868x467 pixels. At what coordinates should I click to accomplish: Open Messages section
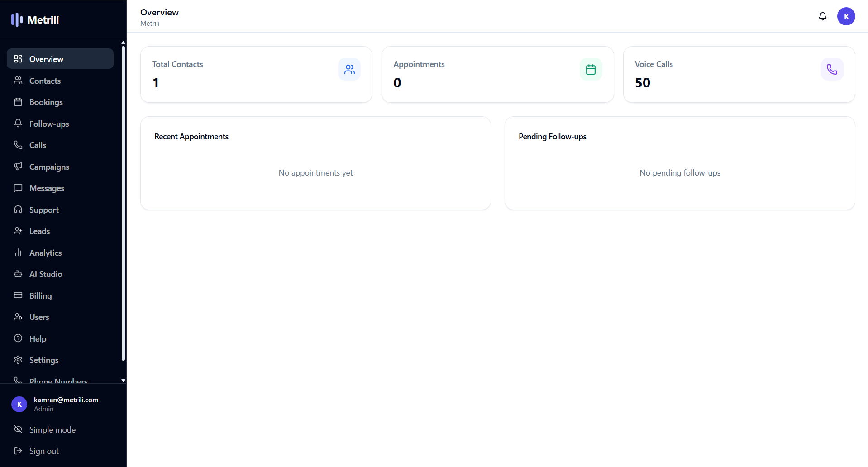click(x=60, y=188)
